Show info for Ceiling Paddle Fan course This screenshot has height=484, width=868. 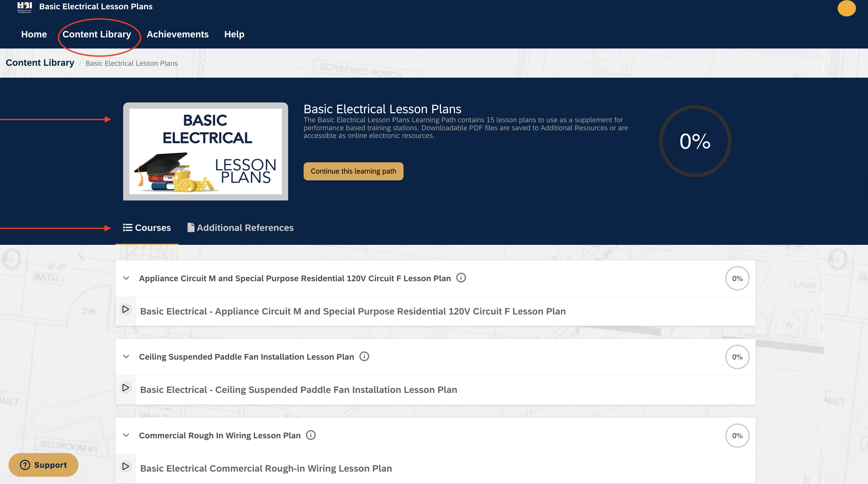coord(364,356)
